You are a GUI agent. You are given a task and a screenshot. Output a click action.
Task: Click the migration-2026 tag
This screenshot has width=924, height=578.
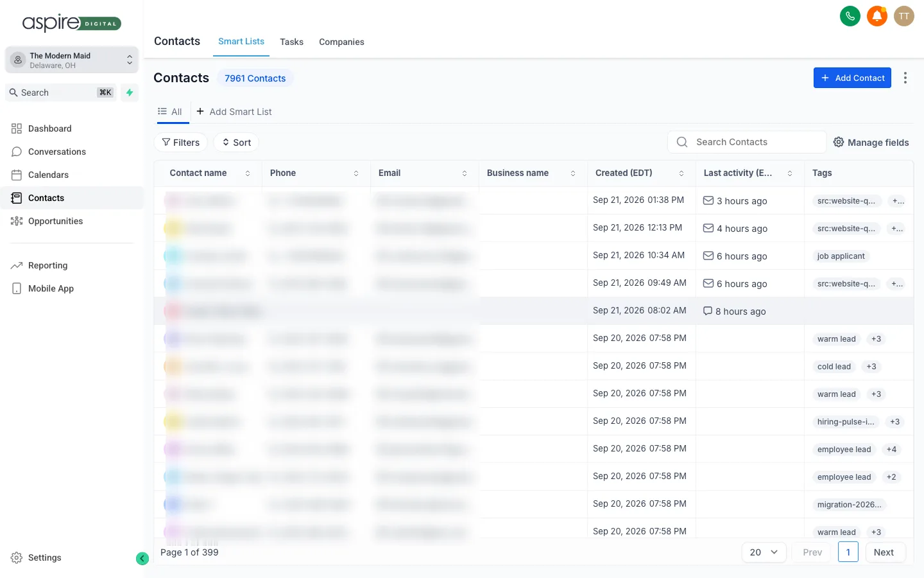click(x=849, y=504)
